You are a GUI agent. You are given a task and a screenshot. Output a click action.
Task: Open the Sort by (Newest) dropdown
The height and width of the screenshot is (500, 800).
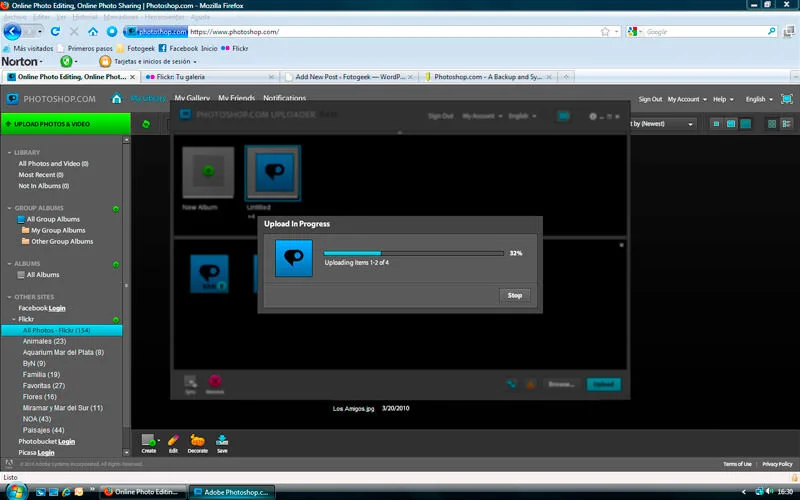point(663,124)
